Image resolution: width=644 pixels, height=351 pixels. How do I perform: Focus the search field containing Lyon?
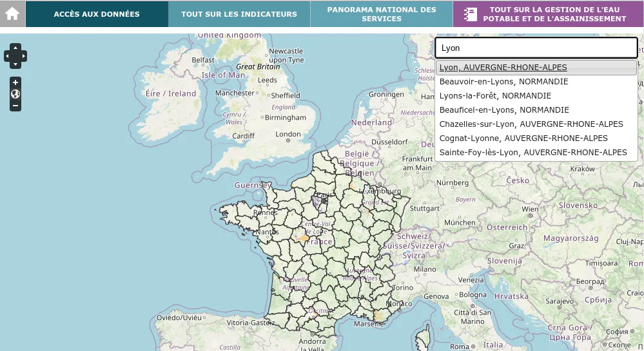pos(536,48)
